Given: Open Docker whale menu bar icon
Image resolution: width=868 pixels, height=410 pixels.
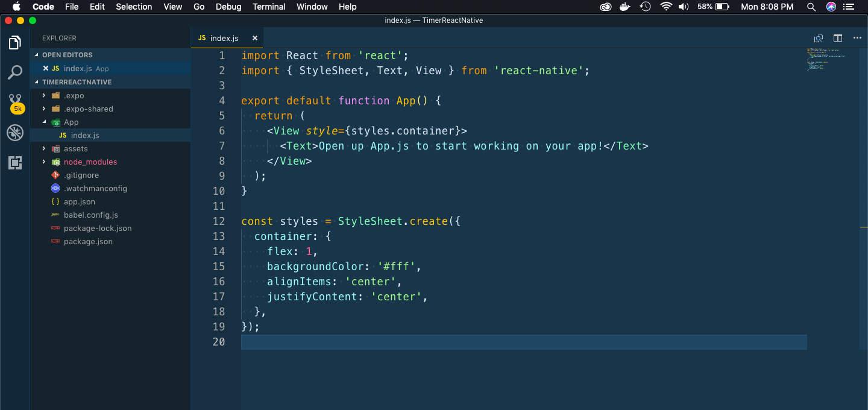Looking at the screenshot, I should pyautogui.click(x=626, y=7).
